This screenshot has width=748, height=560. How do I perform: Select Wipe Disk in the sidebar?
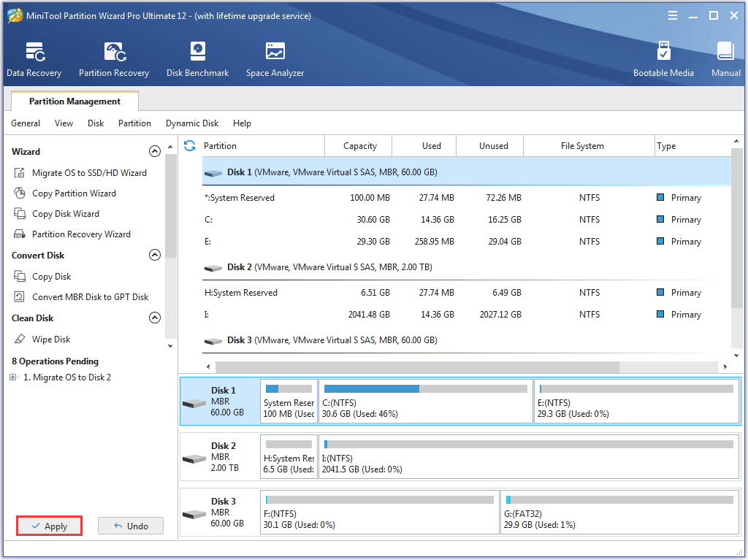[51, 340]
